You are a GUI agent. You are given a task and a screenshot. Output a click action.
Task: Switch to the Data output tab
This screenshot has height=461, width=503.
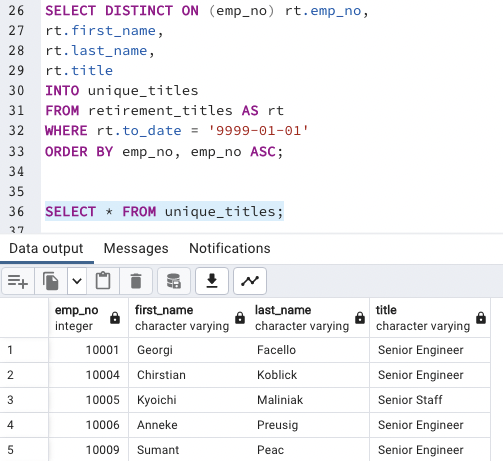pyautogui.click(x=46, y=248)
